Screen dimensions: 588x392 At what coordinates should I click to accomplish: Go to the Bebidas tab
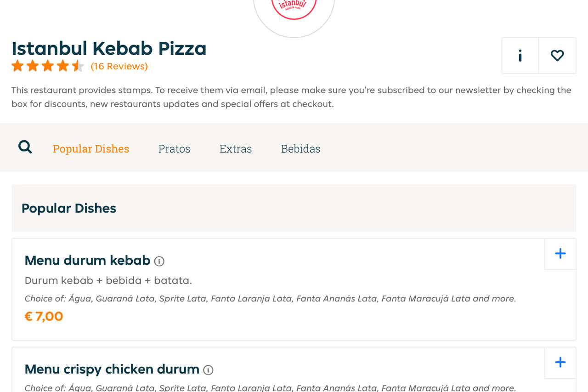(300, 149)
